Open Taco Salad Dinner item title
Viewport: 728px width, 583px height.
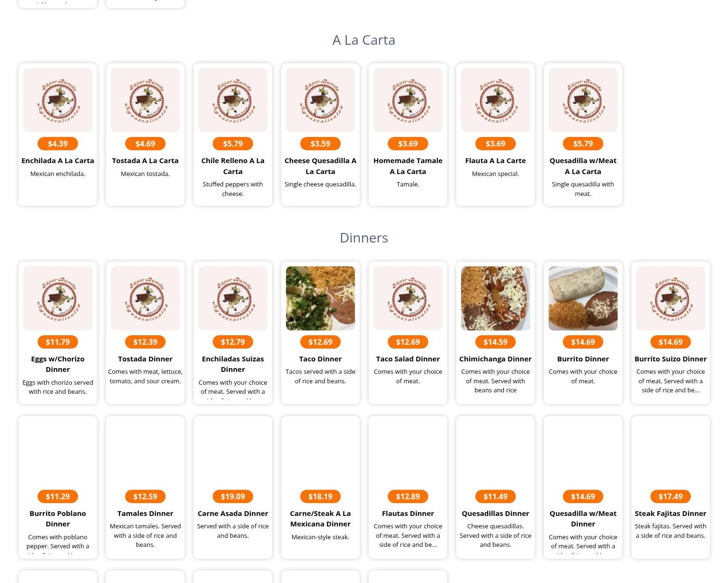[408, 359]
